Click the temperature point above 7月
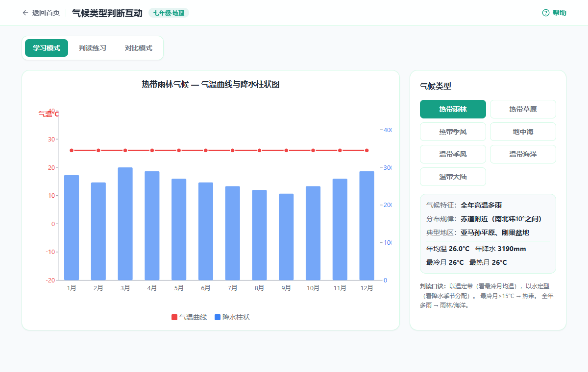Viewport: 588px width, 372px height. (233, 150)
